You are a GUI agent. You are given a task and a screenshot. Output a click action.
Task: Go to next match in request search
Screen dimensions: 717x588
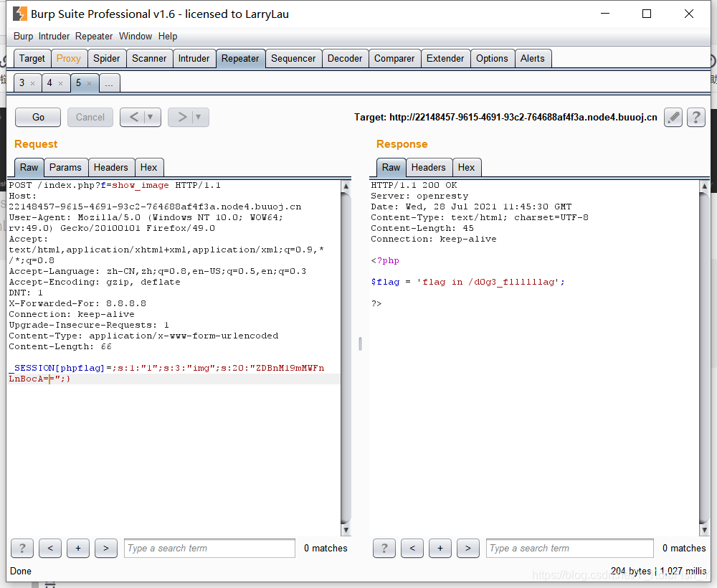tap(106, 549)
